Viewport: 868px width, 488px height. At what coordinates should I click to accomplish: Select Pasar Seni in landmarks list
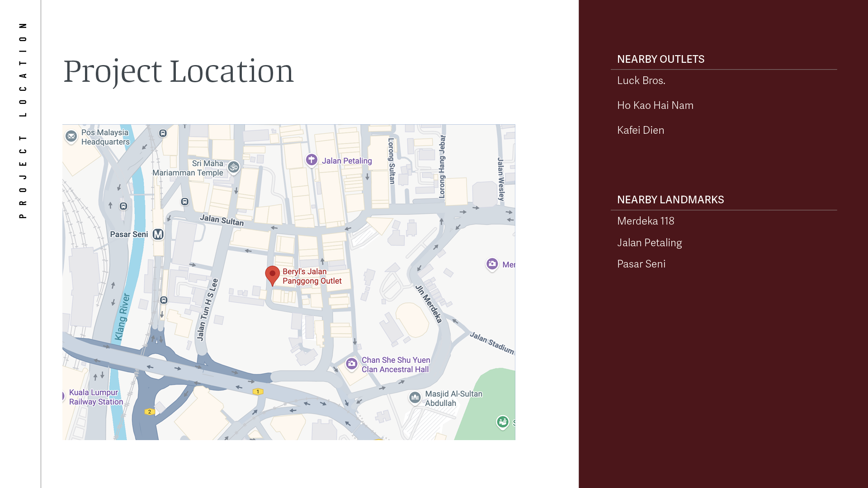[x=641, y=264]
